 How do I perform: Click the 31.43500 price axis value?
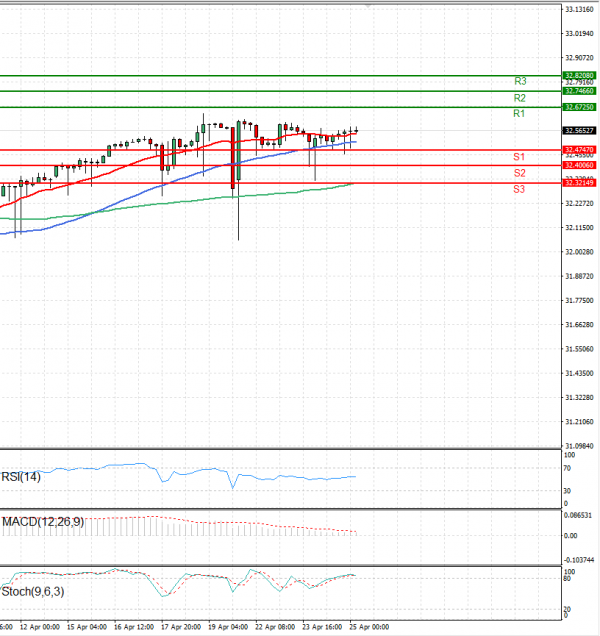(579, 373)
